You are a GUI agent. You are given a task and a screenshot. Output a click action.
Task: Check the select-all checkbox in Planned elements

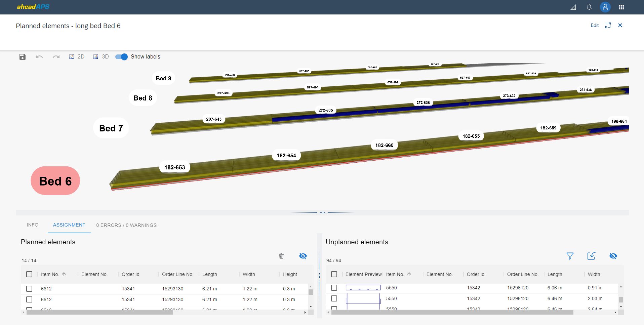(29, 274)
